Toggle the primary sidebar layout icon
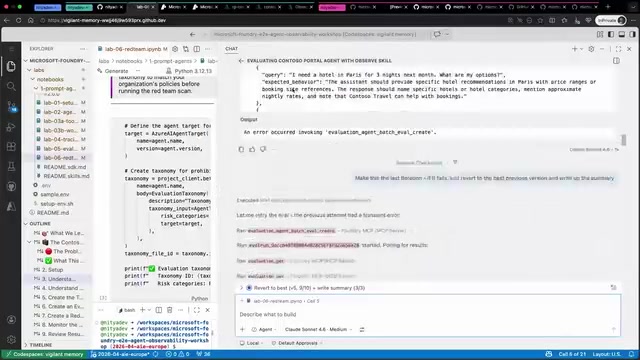Image resolution: width=640 pixels, height=360 pixels. coord(611,35)
